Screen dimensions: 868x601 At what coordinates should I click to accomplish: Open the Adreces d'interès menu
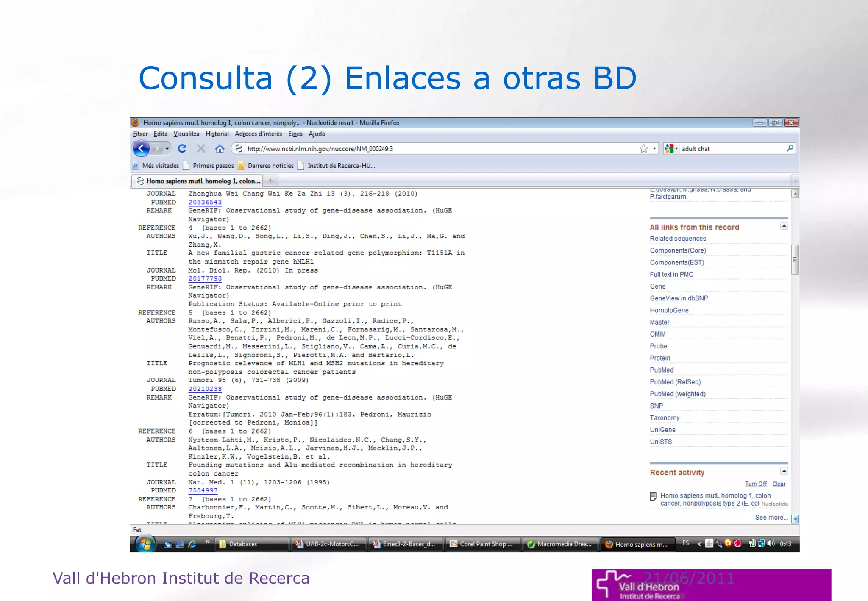click(259, 134)
